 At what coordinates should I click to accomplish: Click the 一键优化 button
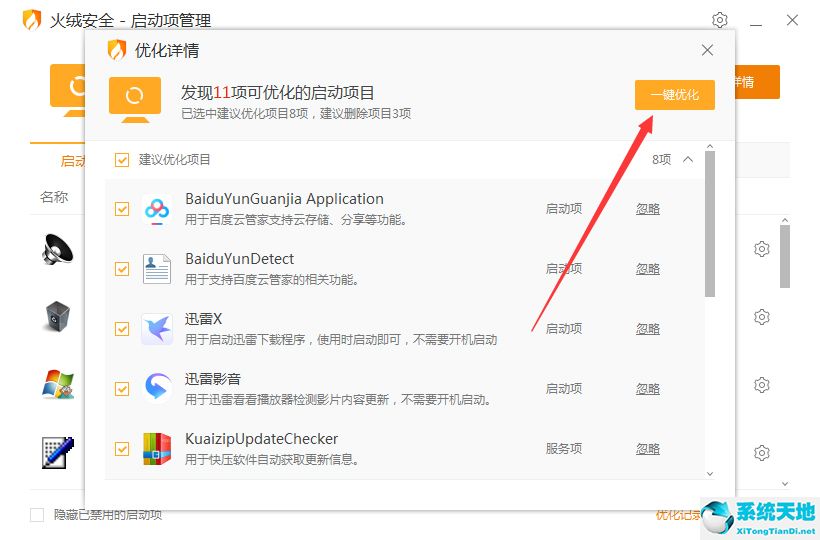click(675, 95)
